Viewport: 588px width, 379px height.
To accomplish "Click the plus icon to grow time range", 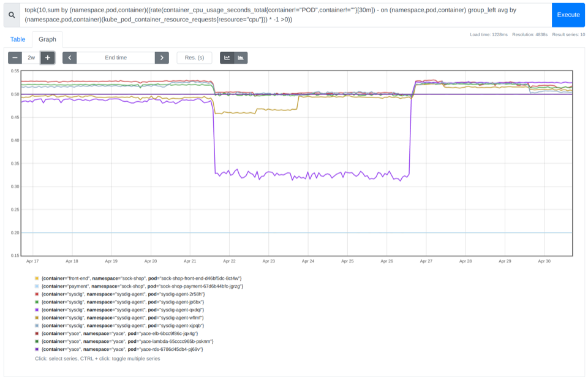I will pyautogui.click(x=47, y=57).
